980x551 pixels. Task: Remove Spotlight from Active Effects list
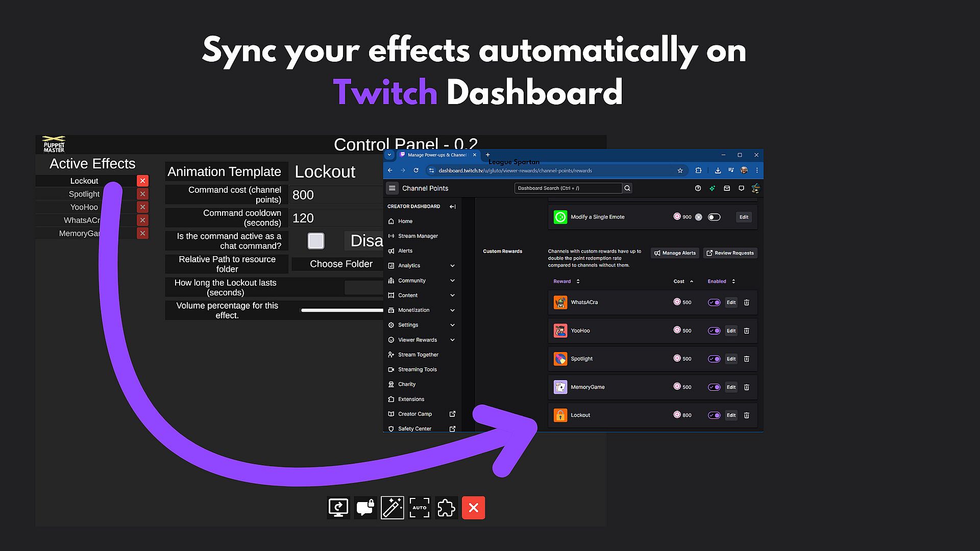click(x=143, y=194)
